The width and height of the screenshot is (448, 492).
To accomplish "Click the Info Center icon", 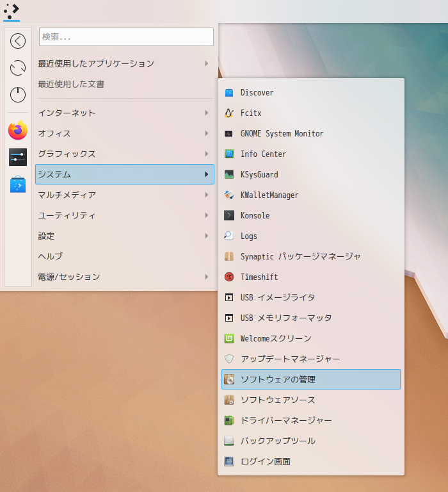I will (x=229, y=154).
